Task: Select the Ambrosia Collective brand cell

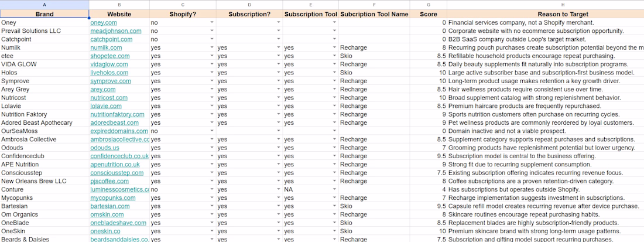Action: tap(44, 139)
